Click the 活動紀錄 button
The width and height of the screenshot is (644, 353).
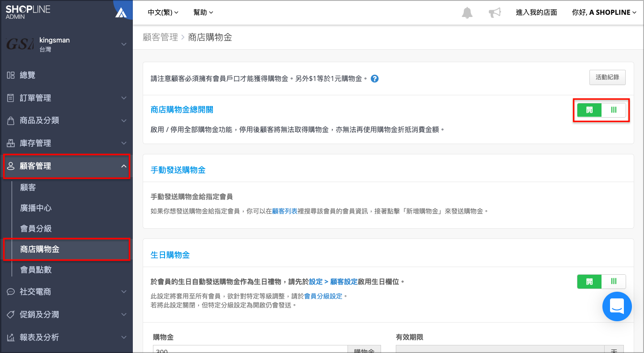pos(607,77)
